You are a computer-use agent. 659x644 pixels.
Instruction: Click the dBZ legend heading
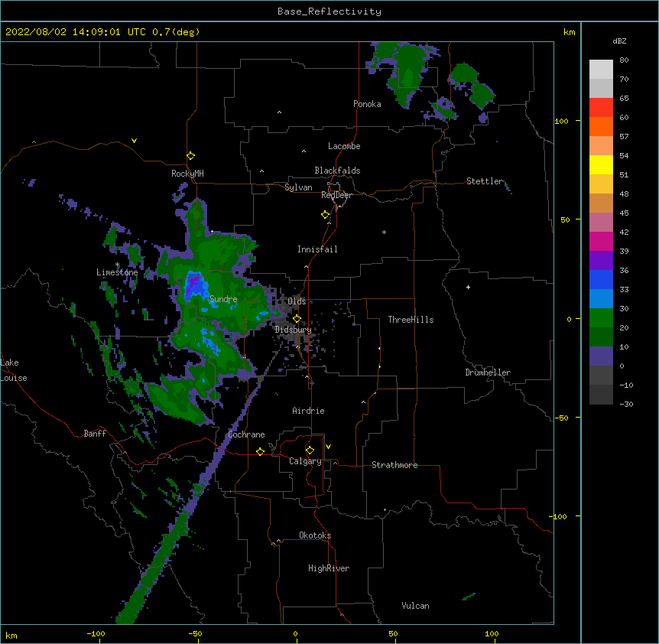tap(619, 41)
